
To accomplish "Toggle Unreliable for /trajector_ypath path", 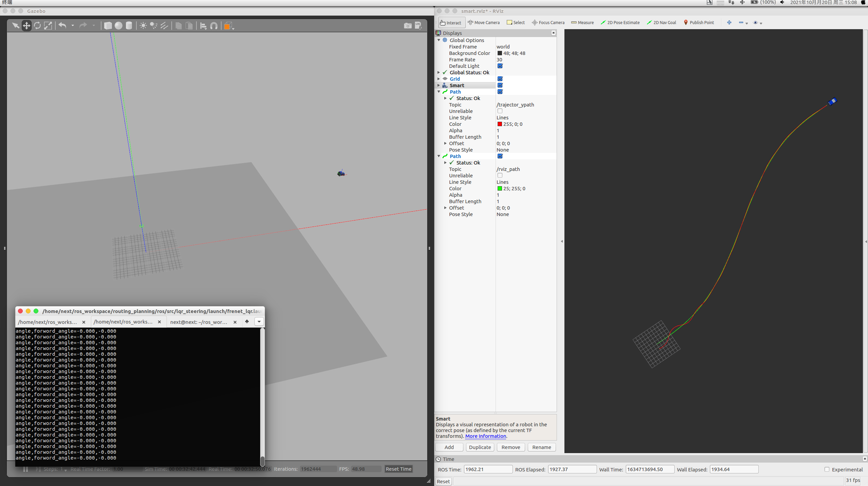I will coord(500,111).
